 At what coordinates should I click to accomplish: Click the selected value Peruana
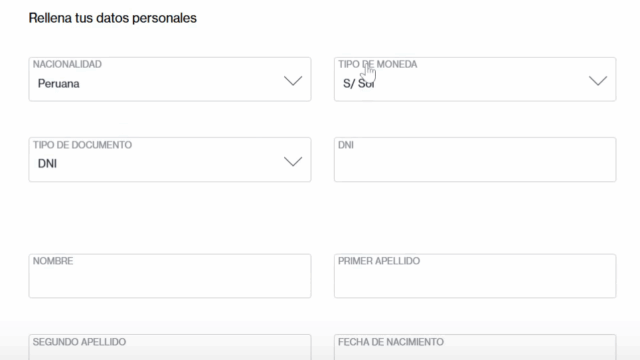pos(58,84)
